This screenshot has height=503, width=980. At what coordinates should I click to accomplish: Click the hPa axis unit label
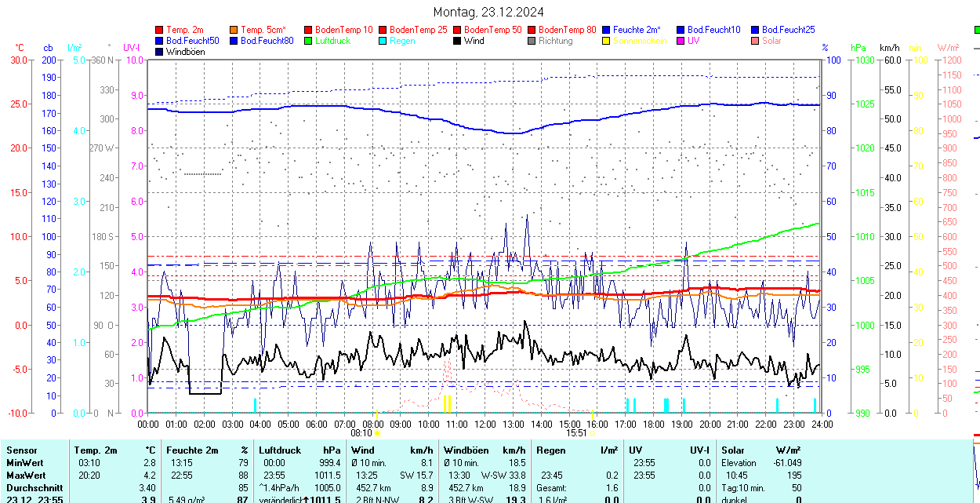[859, 48]
